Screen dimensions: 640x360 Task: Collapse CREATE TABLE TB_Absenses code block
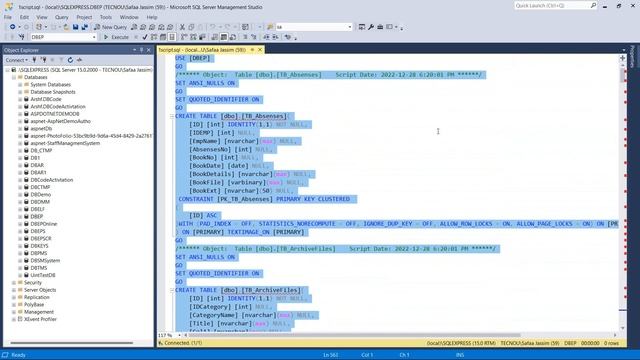(172, 116)
